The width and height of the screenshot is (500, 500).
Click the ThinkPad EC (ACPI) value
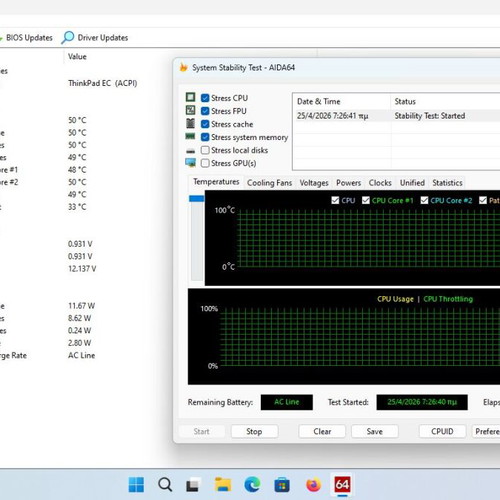[x=103, y=83]
